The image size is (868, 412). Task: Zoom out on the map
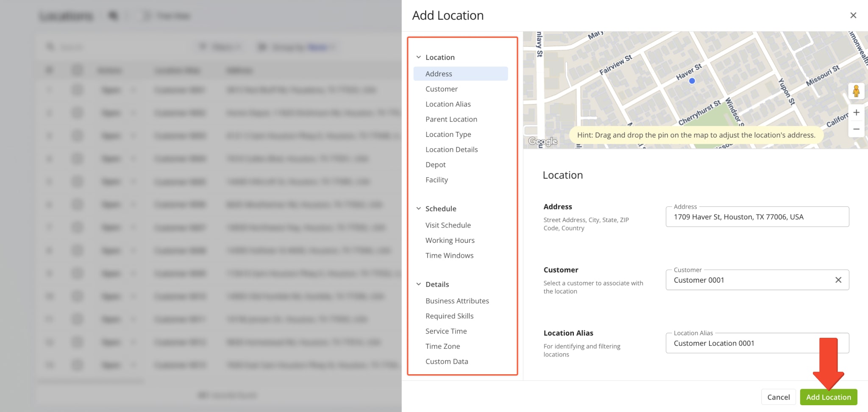tap(856, 129)
